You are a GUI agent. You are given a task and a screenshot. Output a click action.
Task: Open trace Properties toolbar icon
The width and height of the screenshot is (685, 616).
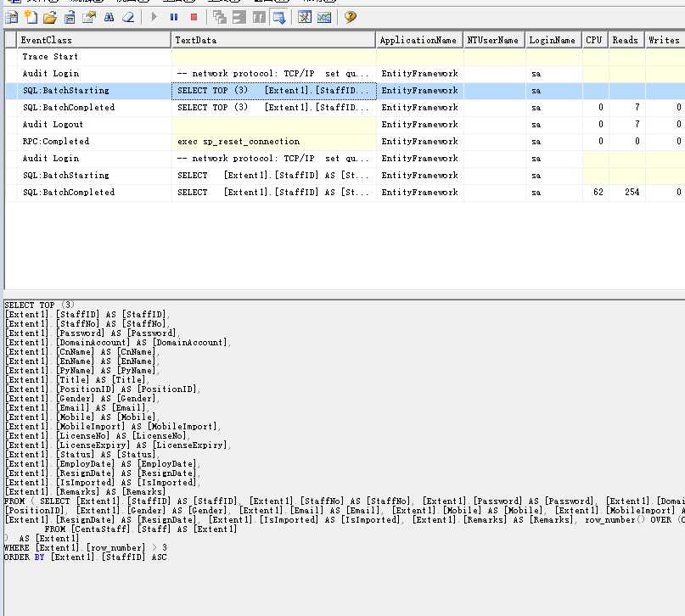tap(89, 18)
